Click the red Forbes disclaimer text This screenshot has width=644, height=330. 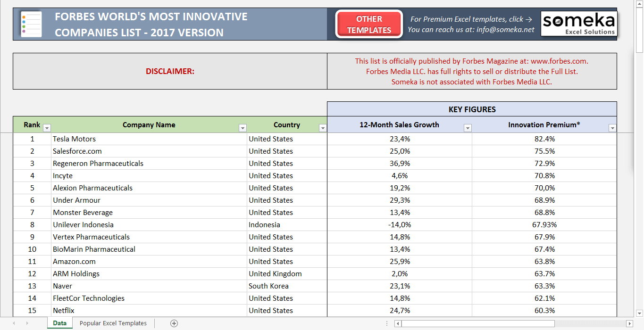(472, 71)
